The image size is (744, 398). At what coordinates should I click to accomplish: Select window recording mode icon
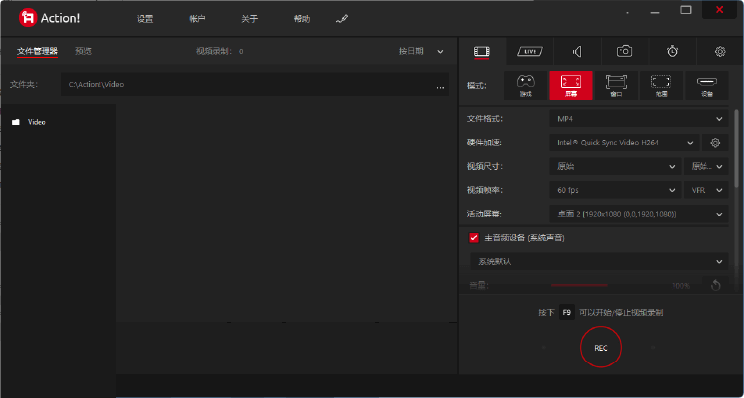[x=616, y=85]
